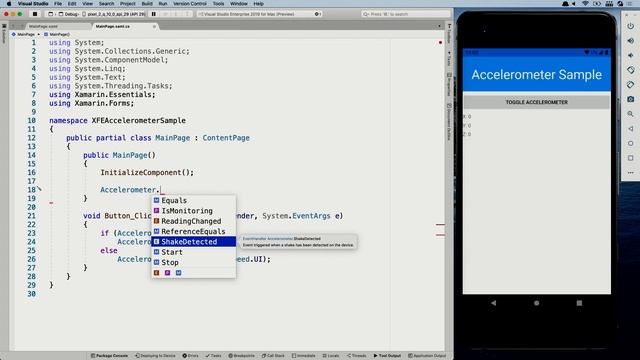Select Start from completion list
Screen dimensions: 640x360
tap(193, 252)
